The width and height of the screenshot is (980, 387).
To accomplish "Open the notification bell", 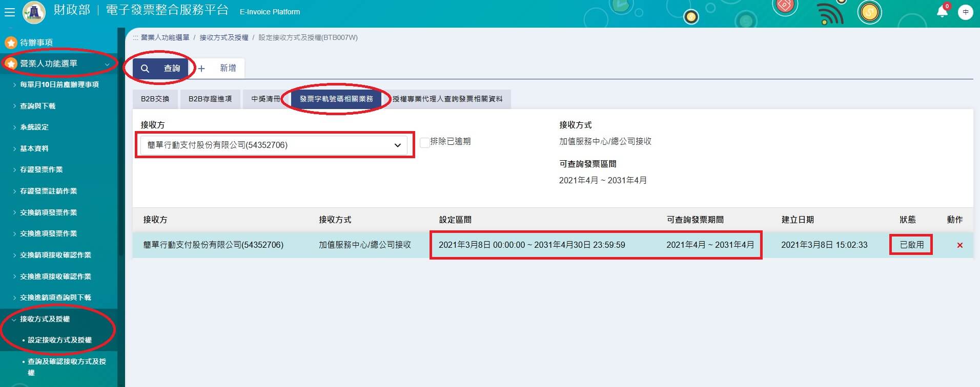I will tap(942, 12).
